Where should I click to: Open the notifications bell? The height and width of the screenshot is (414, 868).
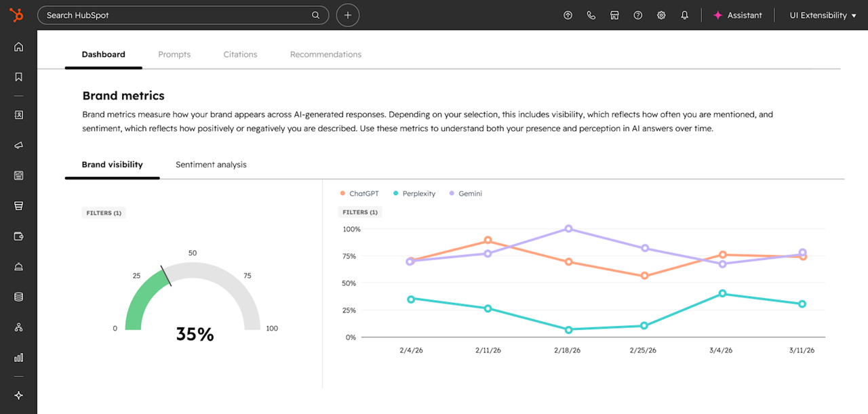(x=684, y=14)
